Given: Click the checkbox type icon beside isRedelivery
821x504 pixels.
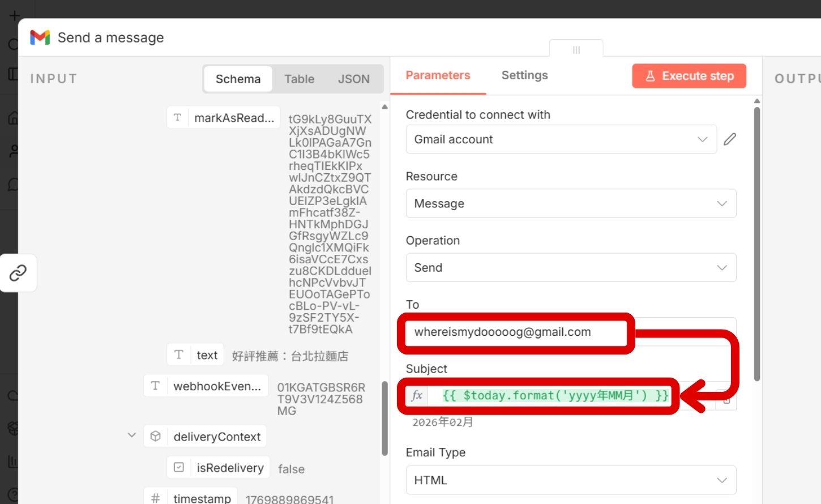Looking at the screenshot, I should tap(179, 467).
